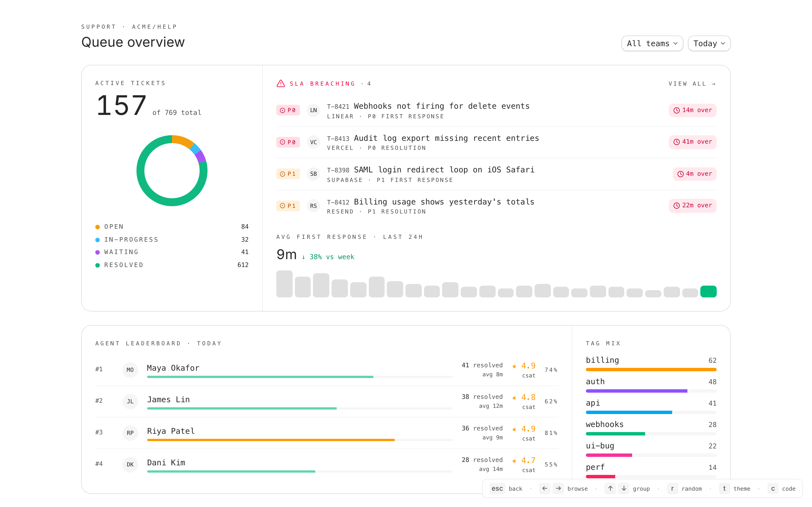Click the OPEN legend color dot
The height and width of the screenshot is (507, 812).
[98, 227]
